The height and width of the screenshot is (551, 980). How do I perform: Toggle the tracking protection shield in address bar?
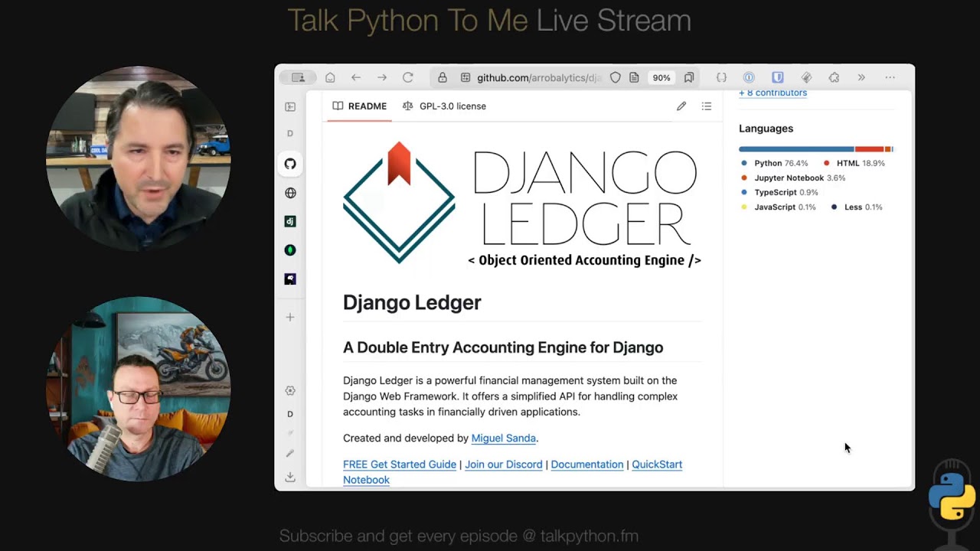pyautogui.click(x=615, y=77)
